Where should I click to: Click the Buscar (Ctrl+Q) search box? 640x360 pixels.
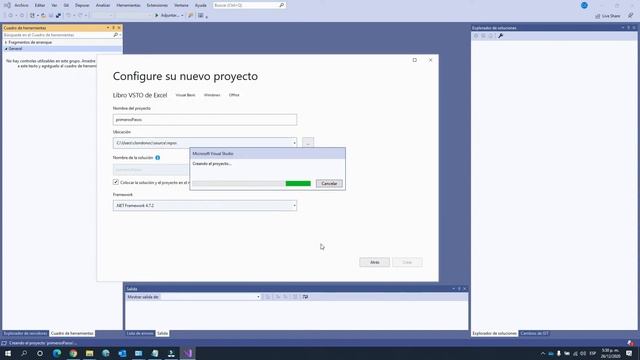point(249,5)
